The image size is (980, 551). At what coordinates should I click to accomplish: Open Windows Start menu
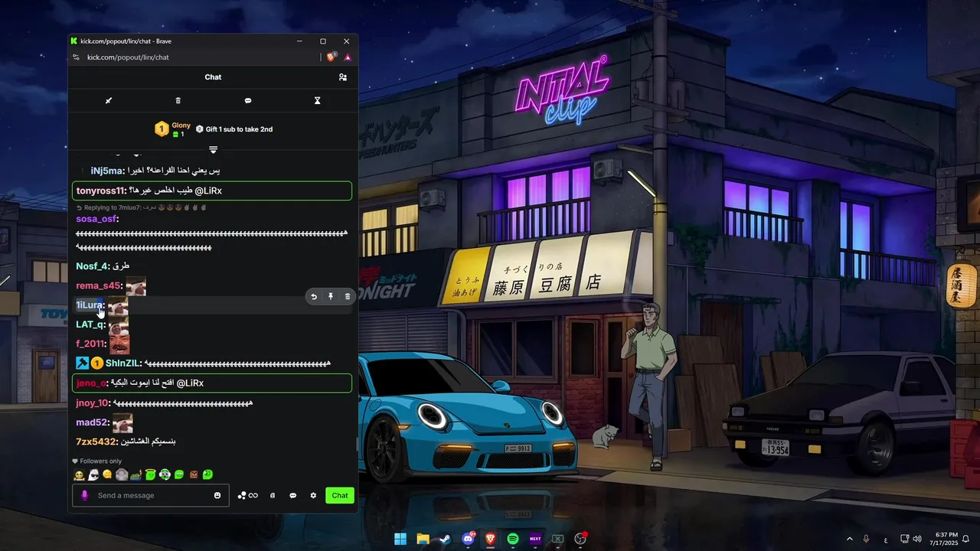(400, 539)
